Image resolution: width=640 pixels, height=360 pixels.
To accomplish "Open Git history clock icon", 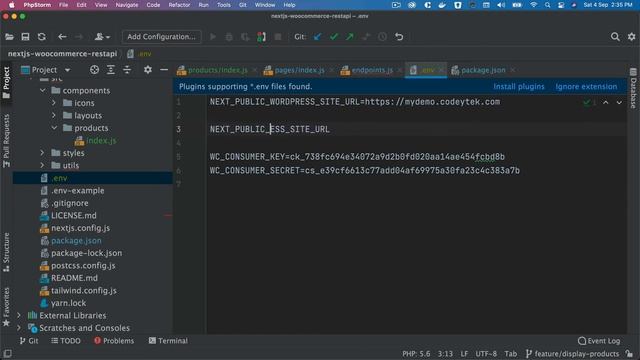I will coord(382,37).
